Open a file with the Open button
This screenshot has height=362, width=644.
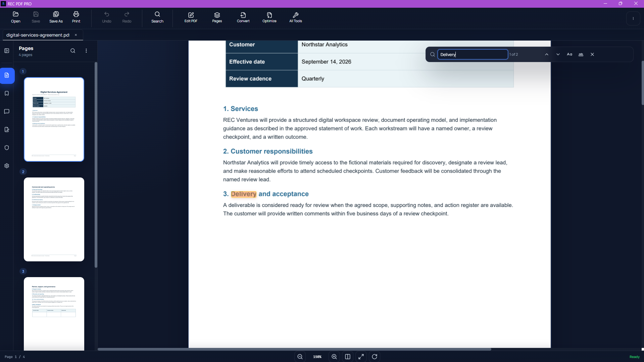[x=15, y=17]
